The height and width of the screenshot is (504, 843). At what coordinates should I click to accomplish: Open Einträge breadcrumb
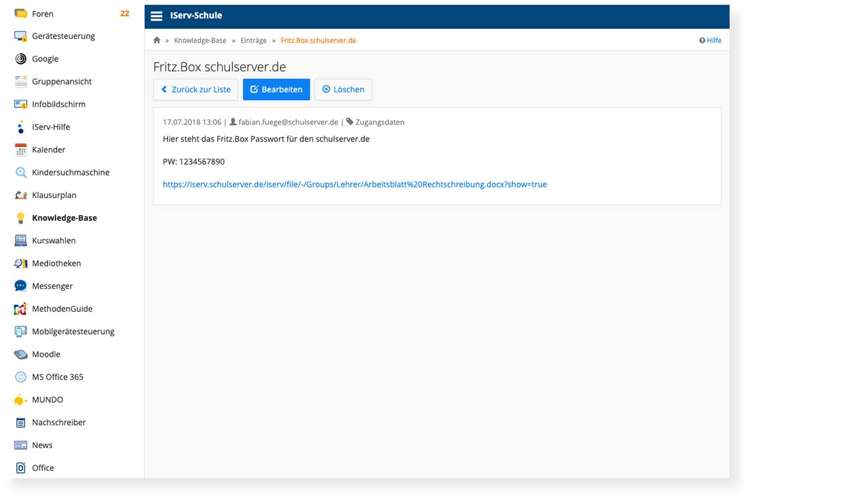click(x=254, y=40)
